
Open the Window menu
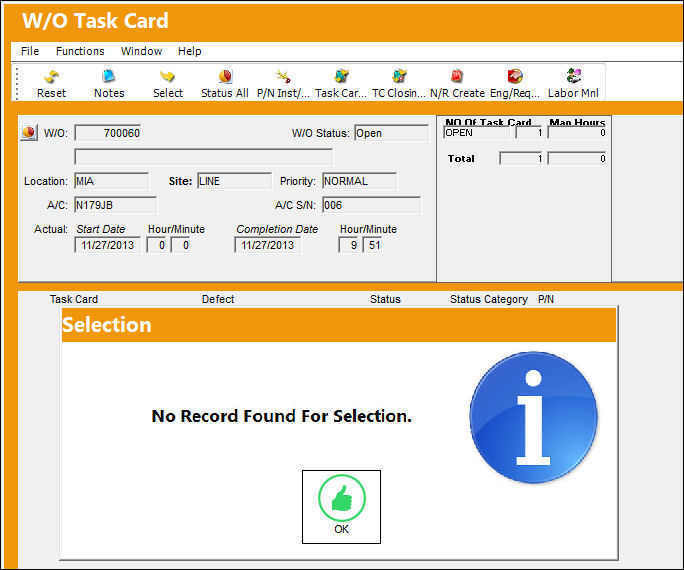(x=141, y=51)
